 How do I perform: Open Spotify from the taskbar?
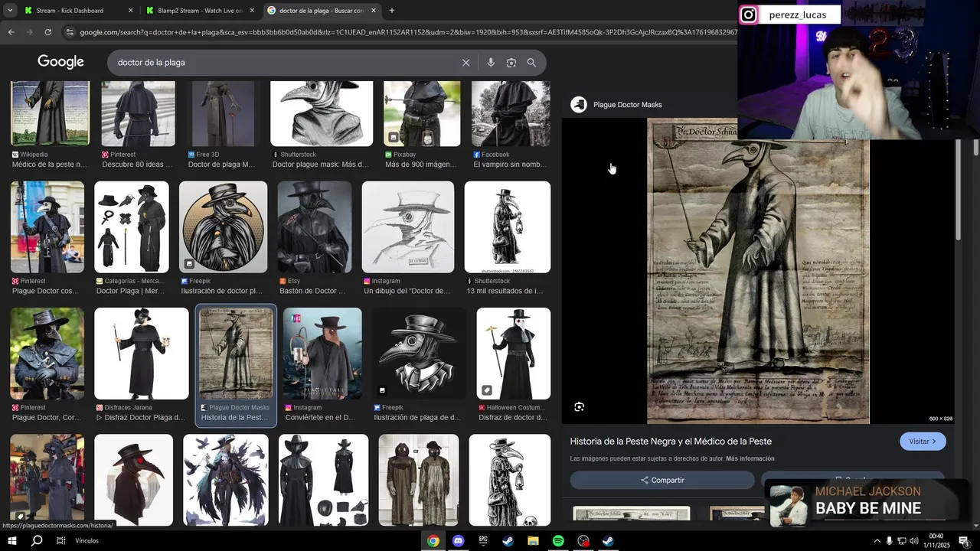[558, 541]
